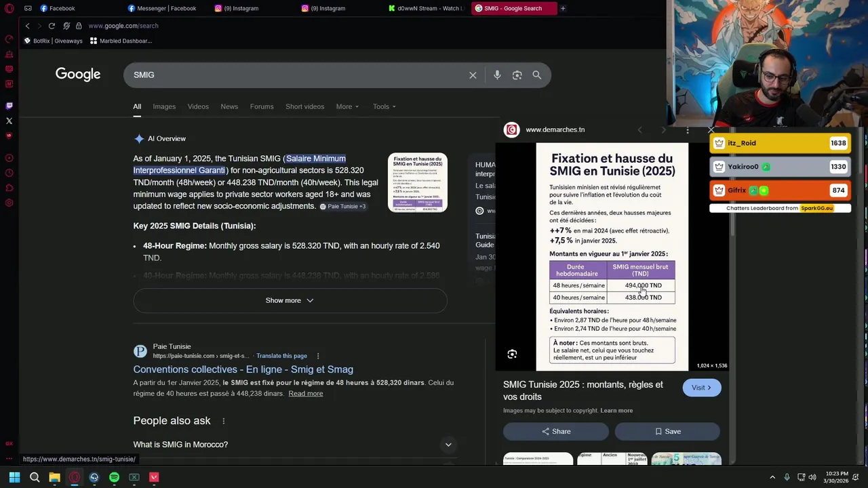Reload the current Google search page
Viewport: 868px width, 488px height.
[x=52, y=26]
